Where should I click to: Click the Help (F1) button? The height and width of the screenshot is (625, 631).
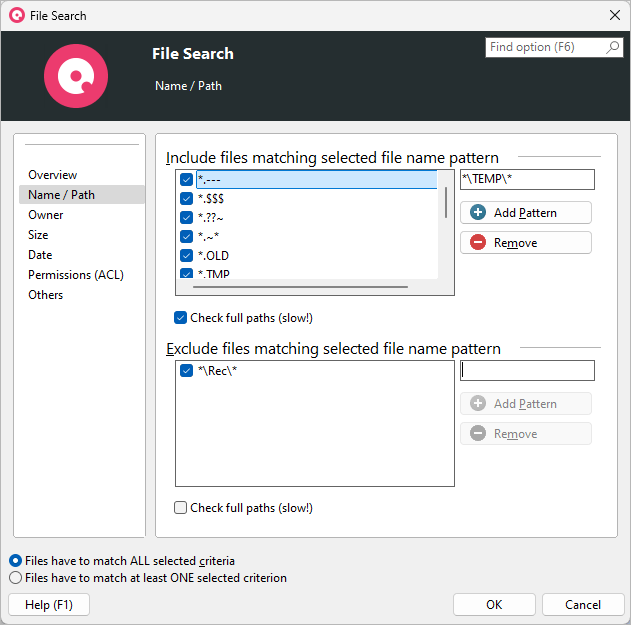[x=48, y=605]
